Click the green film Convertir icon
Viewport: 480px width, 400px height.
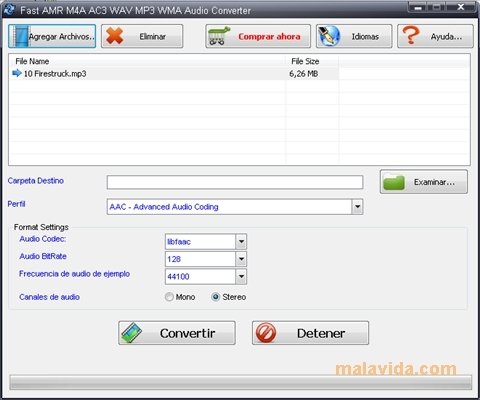[131, 333]
